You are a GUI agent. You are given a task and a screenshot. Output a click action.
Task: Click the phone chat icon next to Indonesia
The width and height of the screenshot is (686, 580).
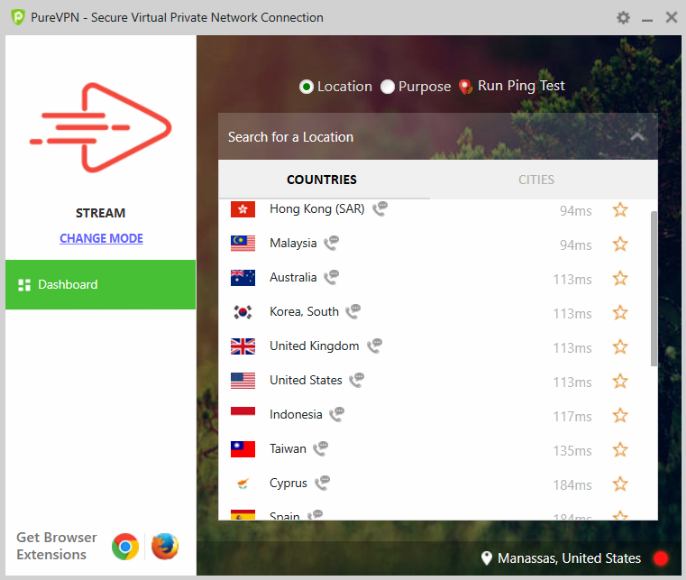click(x=337, y=414)
